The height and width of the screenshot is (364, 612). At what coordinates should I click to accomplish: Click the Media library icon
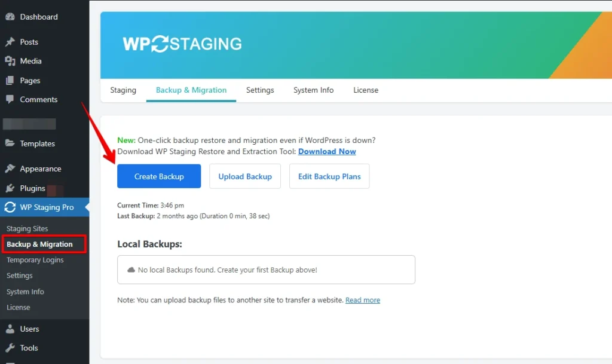(10, 61)
